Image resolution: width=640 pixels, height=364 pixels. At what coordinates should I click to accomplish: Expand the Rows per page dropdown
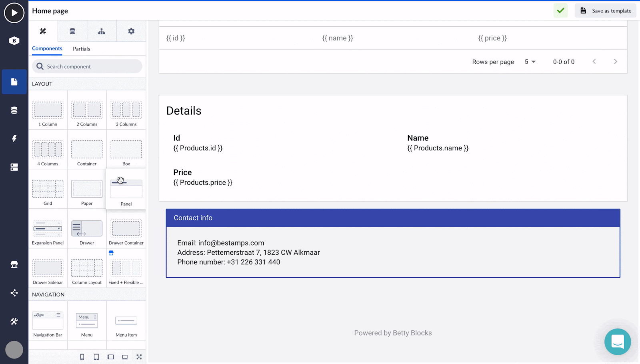[530, 62]
